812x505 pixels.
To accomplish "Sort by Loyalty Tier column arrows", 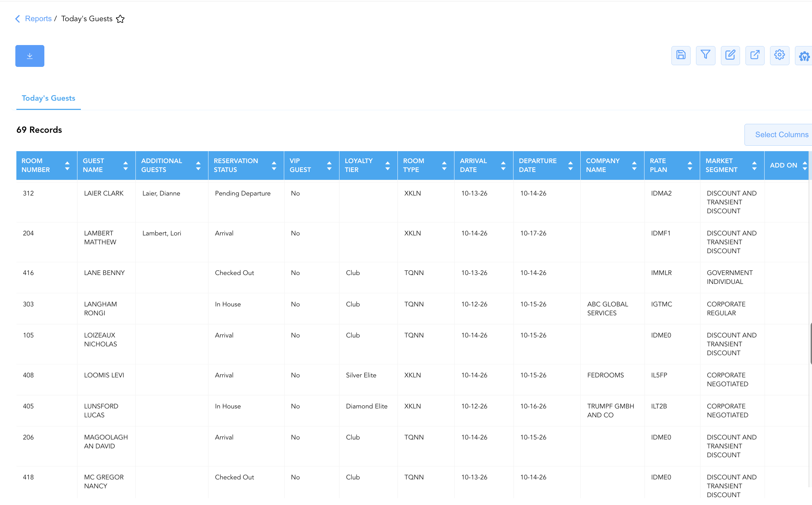I will click(388, 166).
